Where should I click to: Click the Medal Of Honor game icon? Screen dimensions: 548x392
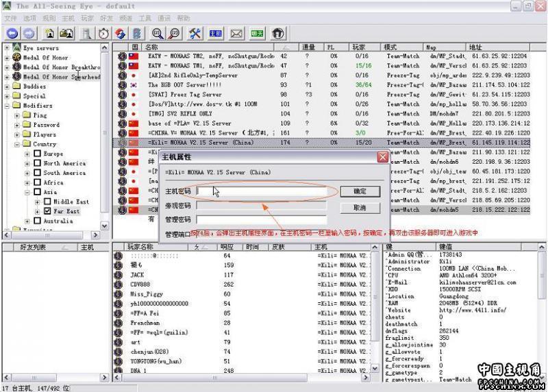[x=16, y=57]
